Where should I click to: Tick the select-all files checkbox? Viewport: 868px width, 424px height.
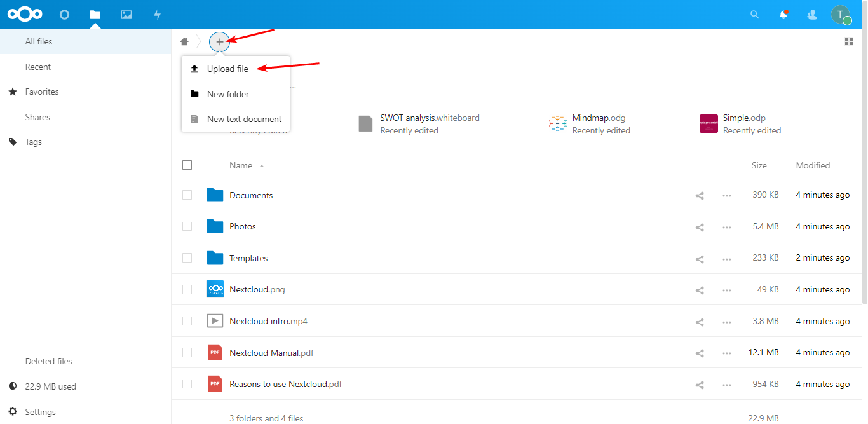[x=187, y=165]
